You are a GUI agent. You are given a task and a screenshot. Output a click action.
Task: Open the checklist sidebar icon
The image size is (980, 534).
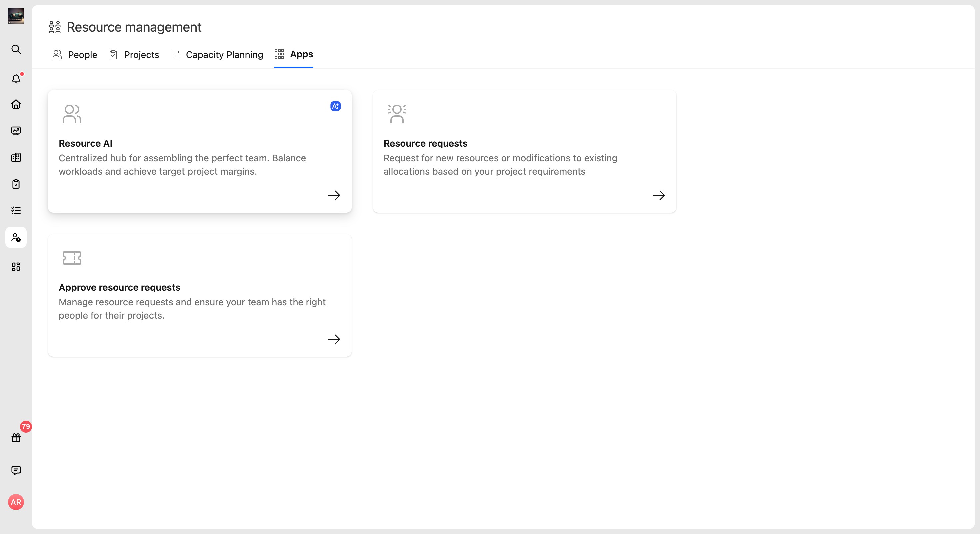(16, 210)
